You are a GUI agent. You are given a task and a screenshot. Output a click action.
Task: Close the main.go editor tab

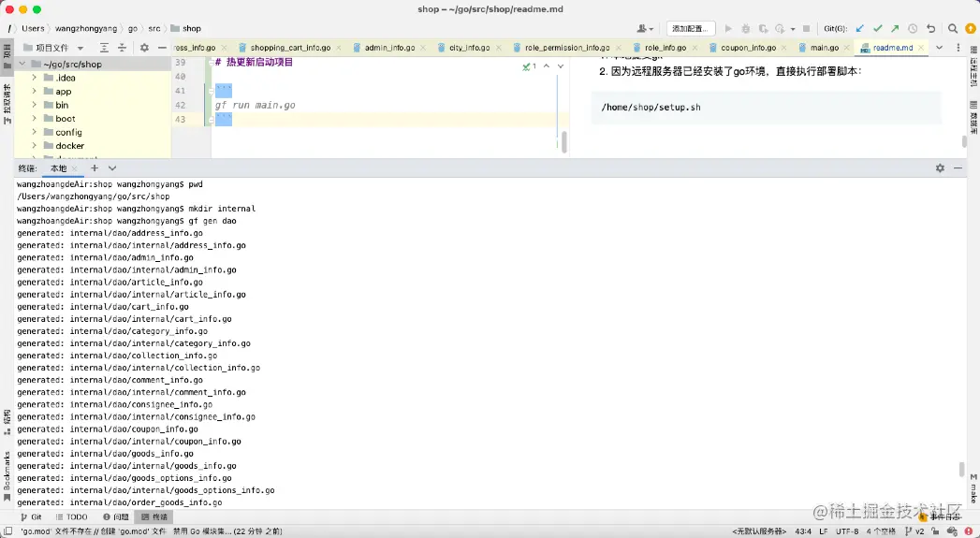pyautogui.click(x=847, y=48)
